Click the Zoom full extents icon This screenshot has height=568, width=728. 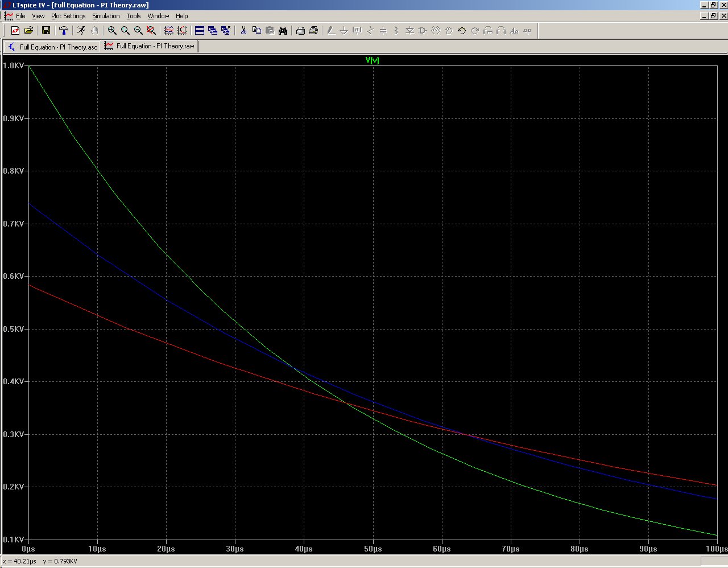click(151, 31)
